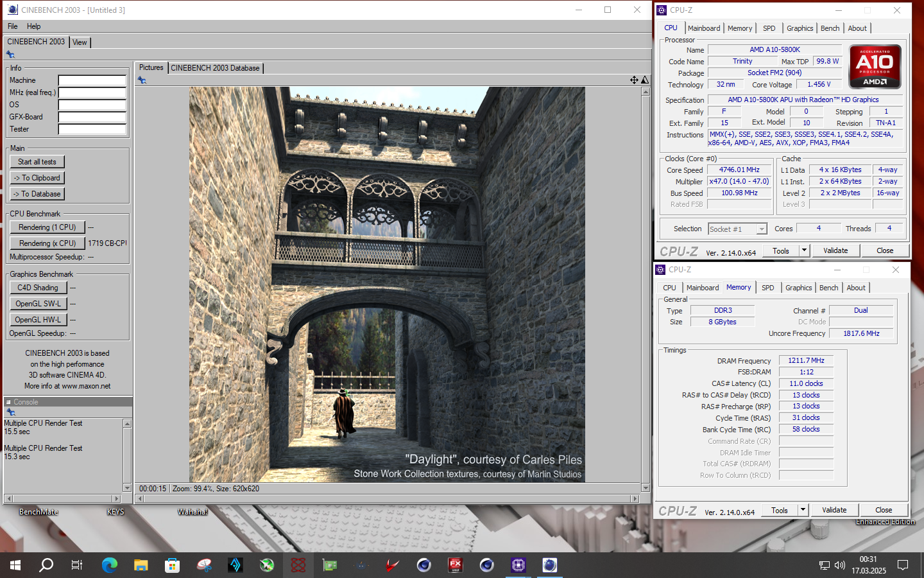Image resolution: width=924 pixels, height=578 pixels.
Task: Click the MHz (real freq.) input field
Action: point(92,92)
